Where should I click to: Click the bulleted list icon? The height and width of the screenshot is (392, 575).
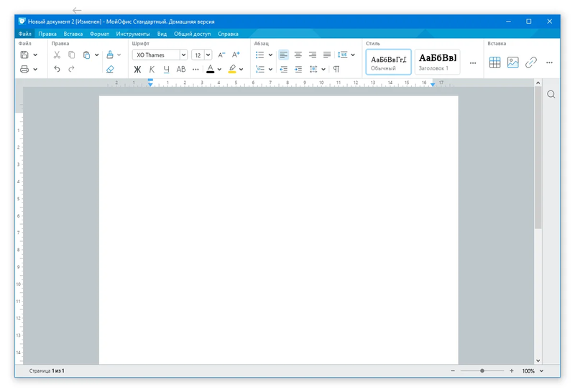(260, 55)
